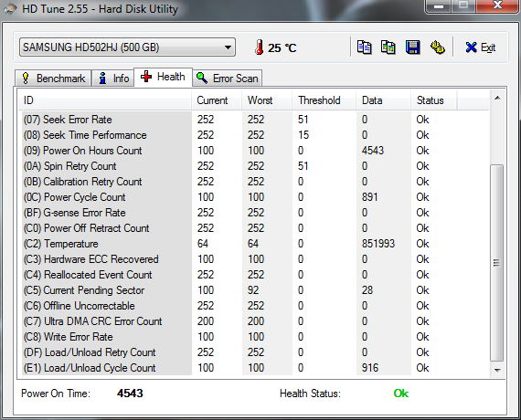Screen dimensions: 521x420
Task: Click the data value 851993
Action: (378, 244)
